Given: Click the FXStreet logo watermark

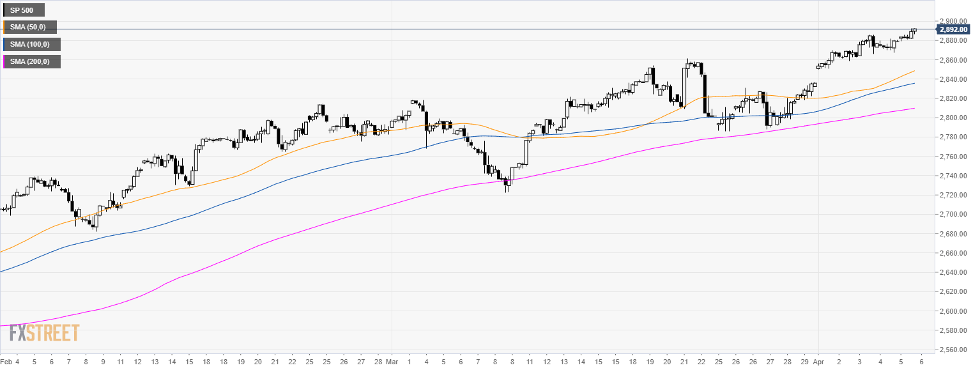Looking at the screenshot, I should pyautogui.click(x=45, y=333).
